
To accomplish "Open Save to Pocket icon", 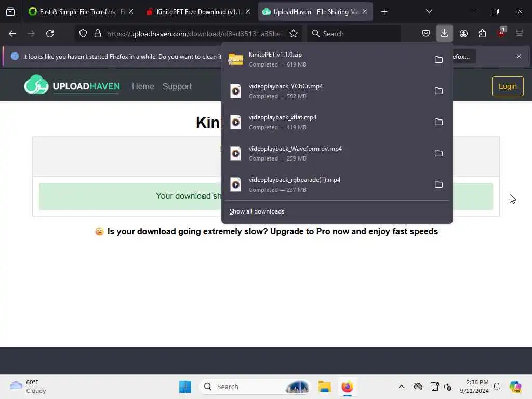I will click(x=426, y=34).
